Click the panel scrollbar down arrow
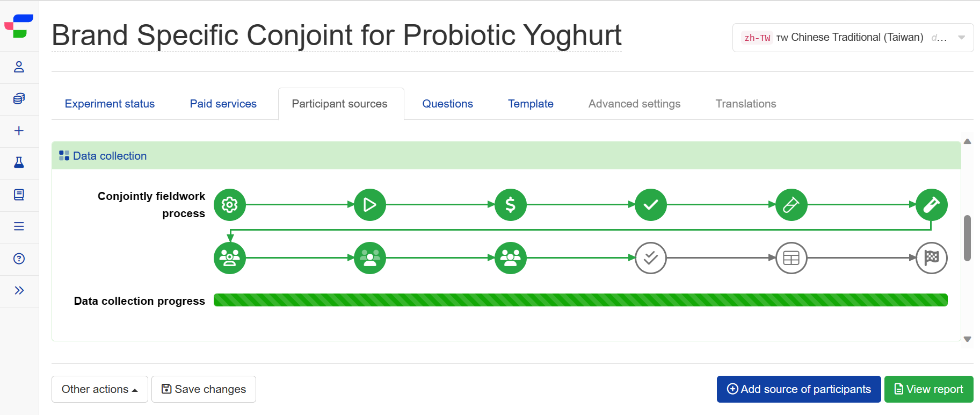 tap(967, 339)
